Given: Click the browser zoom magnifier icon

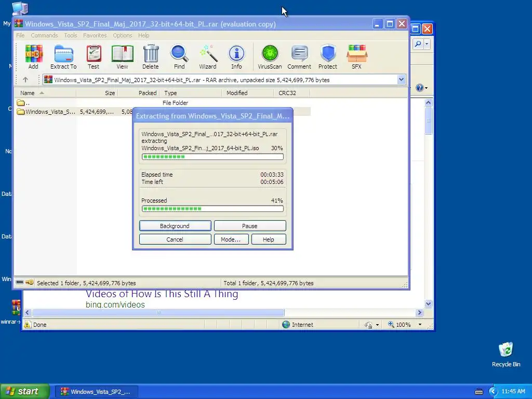Looking at the screenshot, I should 391,324.
